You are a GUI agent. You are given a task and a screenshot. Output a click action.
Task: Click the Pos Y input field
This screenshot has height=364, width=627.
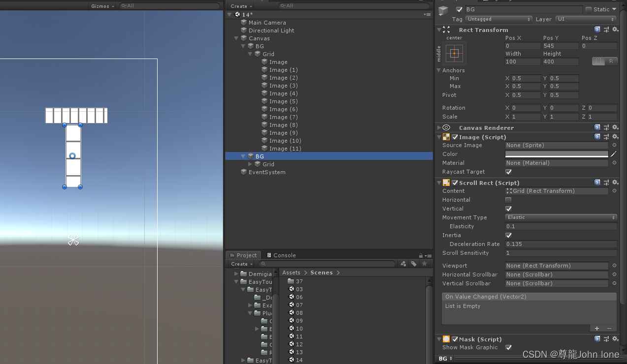561,46
